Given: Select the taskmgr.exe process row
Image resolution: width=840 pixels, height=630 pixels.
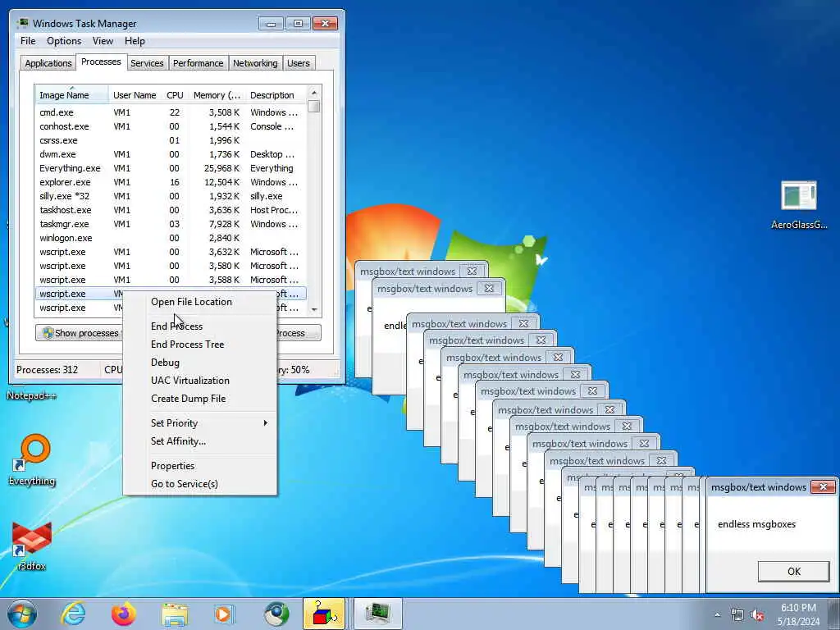Looking at the screenshot, I should point(171,224).
